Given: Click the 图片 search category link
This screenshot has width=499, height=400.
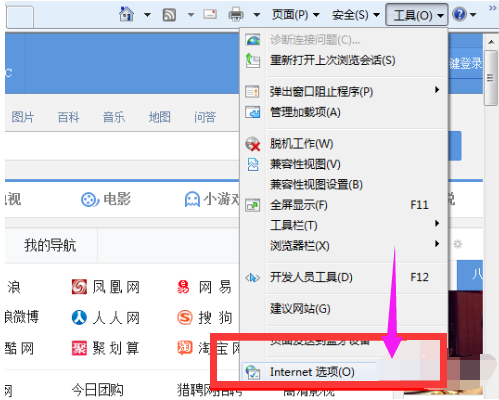Looking at the screenshot, I should 23,117.
